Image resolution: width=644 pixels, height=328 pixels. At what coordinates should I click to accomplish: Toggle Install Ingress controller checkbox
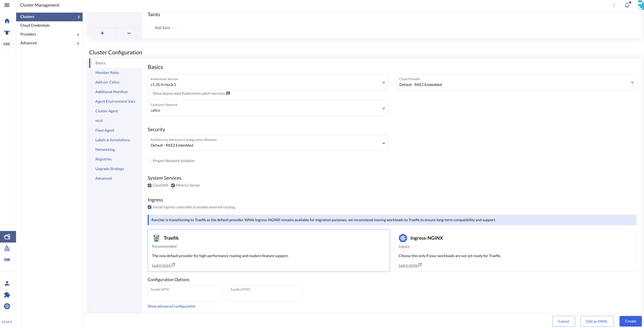click(x=149, y=207)
